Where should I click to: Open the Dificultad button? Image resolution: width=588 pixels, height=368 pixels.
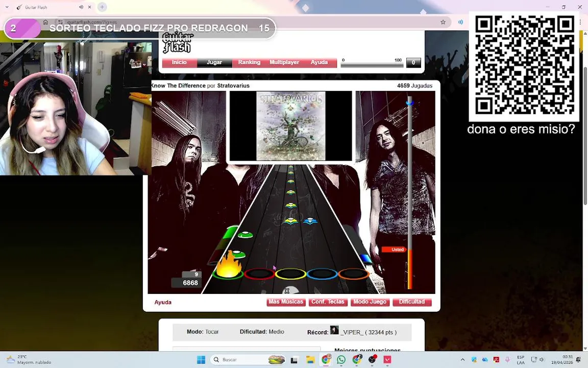412,302
